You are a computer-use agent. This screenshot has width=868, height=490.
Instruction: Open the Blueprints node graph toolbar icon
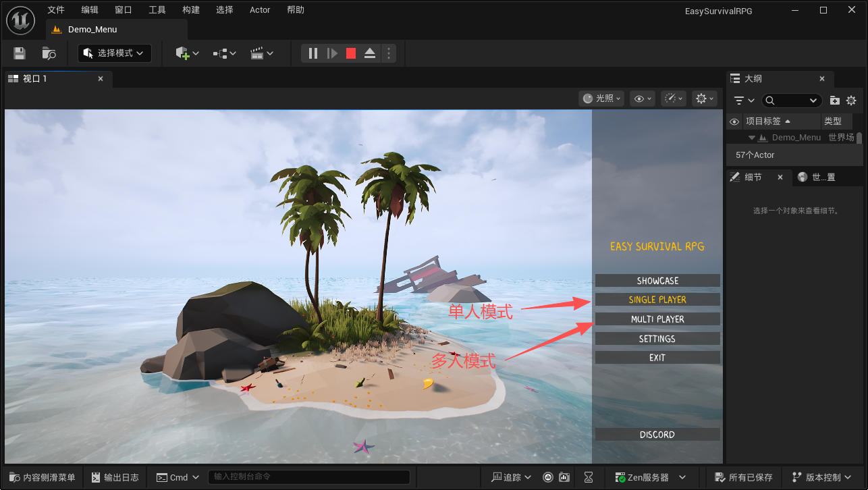pyautogui.click(x=224, y=53)
